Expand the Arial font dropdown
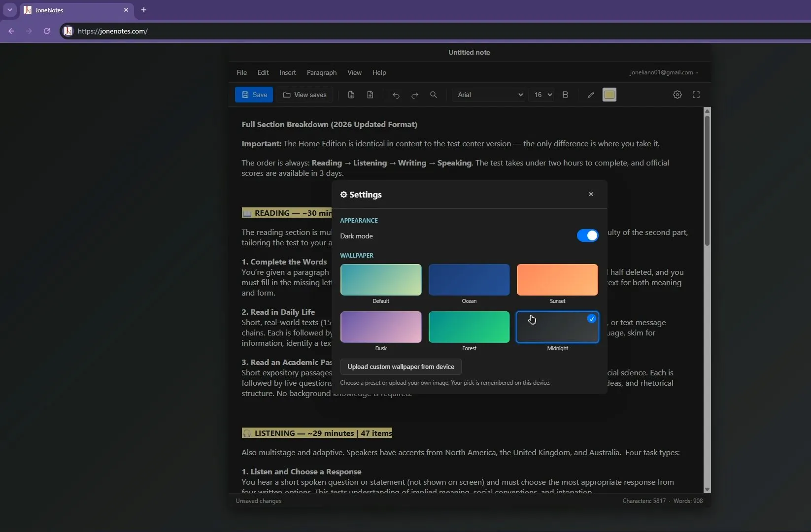The width and height of the screenshot is (811, 532). 489,95
